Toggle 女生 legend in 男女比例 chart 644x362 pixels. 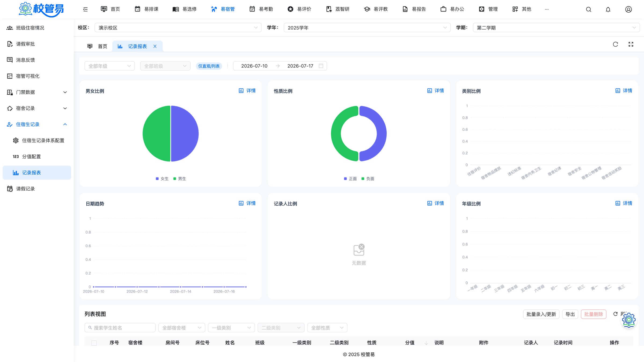(x=162, y=179)
